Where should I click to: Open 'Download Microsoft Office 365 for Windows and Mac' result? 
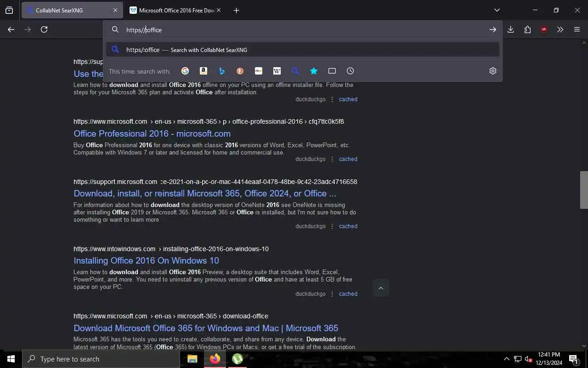[x=206, y=328]
